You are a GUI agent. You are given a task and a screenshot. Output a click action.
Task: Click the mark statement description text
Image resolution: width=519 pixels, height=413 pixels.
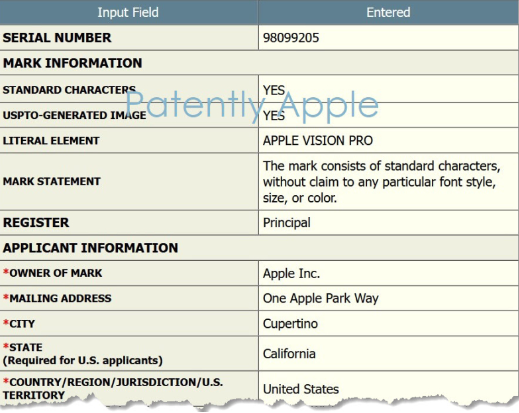click(381, 182)
